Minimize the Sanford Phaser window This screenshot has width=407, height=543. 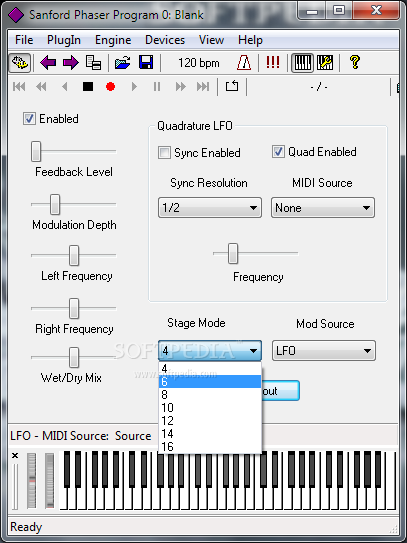coord(312,11)
